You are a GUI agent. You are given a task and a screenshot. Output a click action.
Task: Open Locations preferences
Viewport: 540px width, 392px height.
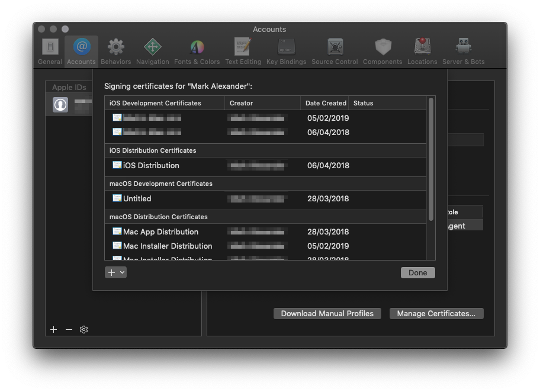(422, 51)
